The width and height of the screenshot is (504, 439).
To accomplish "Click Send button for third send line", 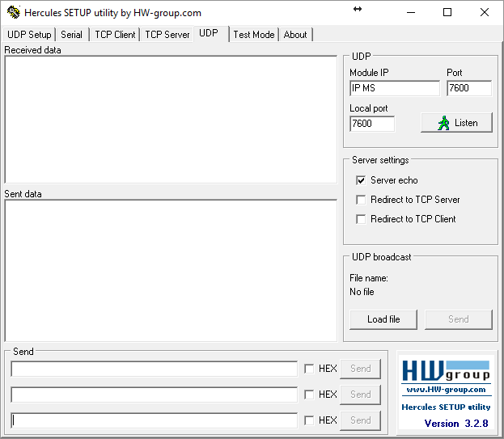I will (360, 420).
